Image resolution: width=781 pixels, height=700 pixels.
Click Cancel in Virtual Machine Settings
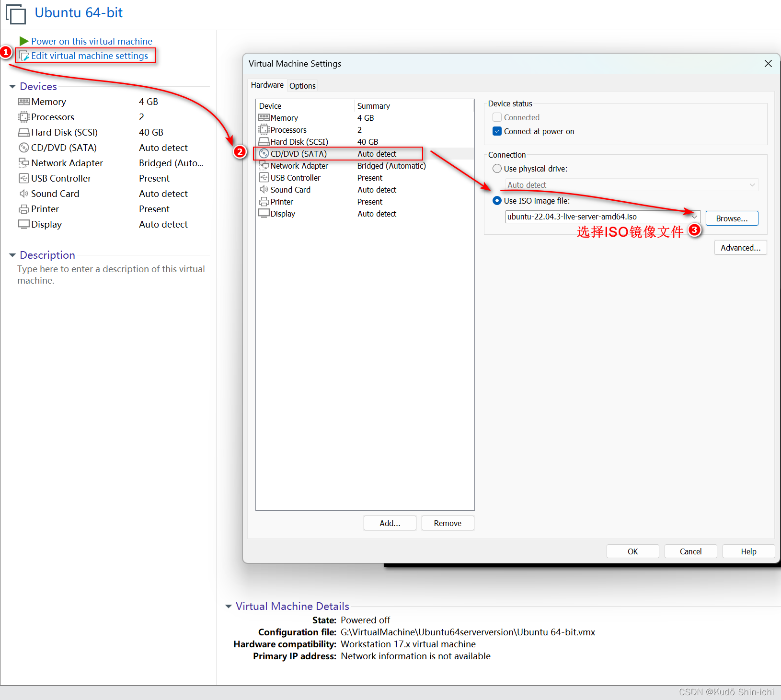pyautogui.click(x=690, y=551)
